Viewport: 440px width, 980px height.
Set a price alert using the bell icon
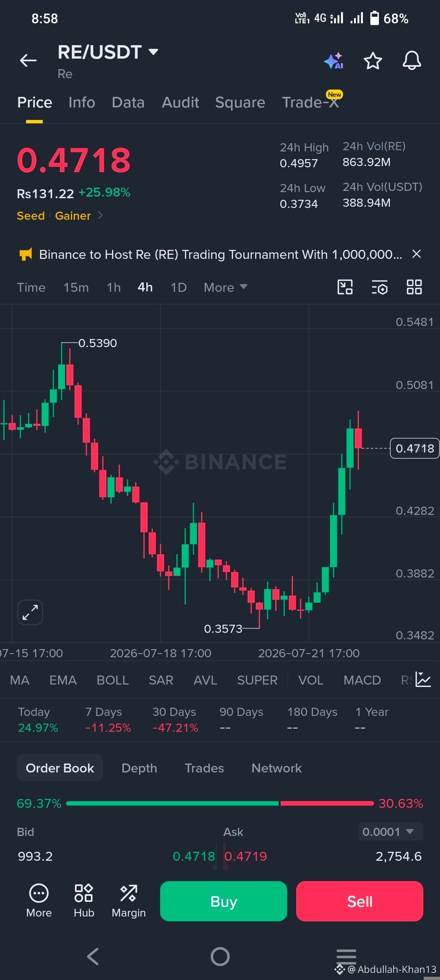[412, 61]
